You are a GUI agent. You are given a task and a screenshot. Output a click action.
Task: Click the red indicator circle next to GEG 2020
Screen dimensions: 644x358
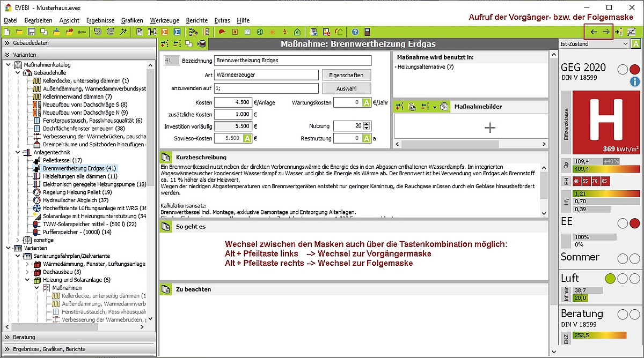coord(634,69)
